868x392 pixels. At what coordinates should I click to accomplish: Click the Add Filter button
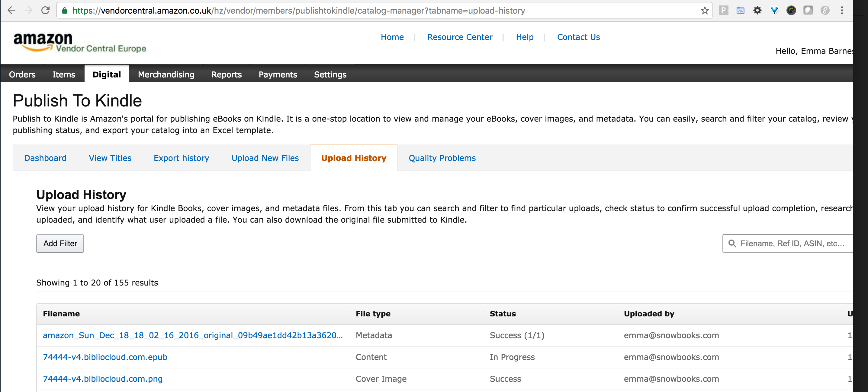[x=60, y=243]
